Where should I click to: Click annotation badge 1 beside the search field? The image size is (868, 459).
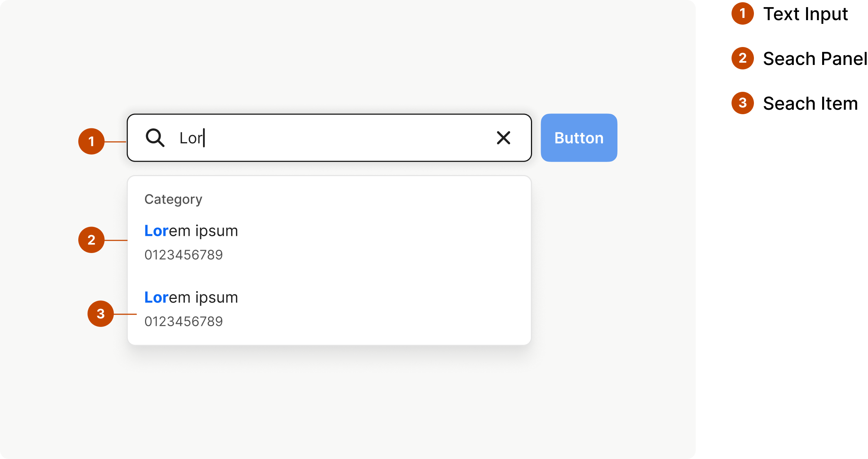91,141
